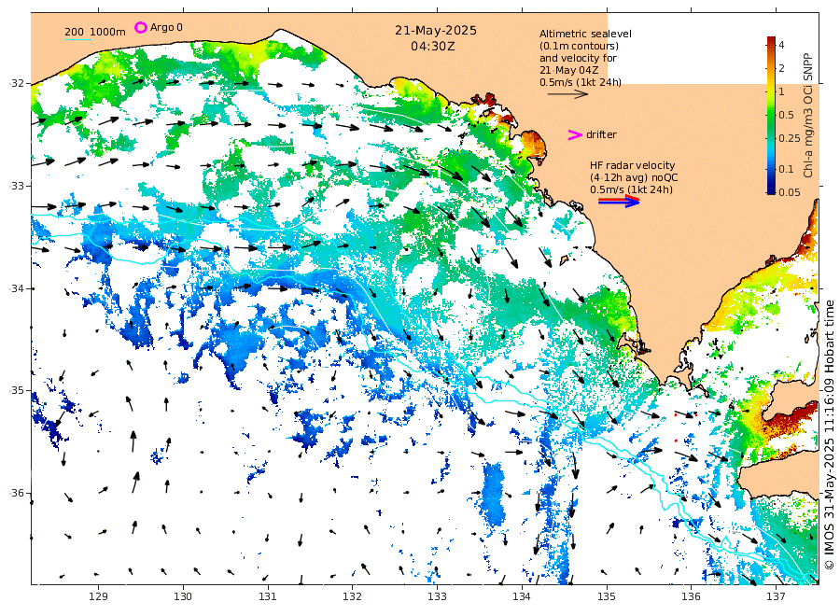Click colorbar tick value 4
The image size is (840, 616).
(781, 45)
